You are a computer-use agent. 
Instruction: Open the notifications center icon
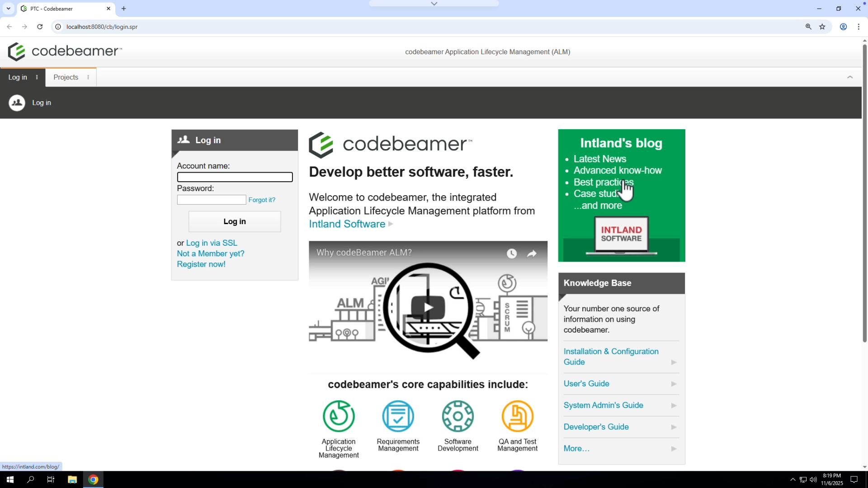pos(854,479)
